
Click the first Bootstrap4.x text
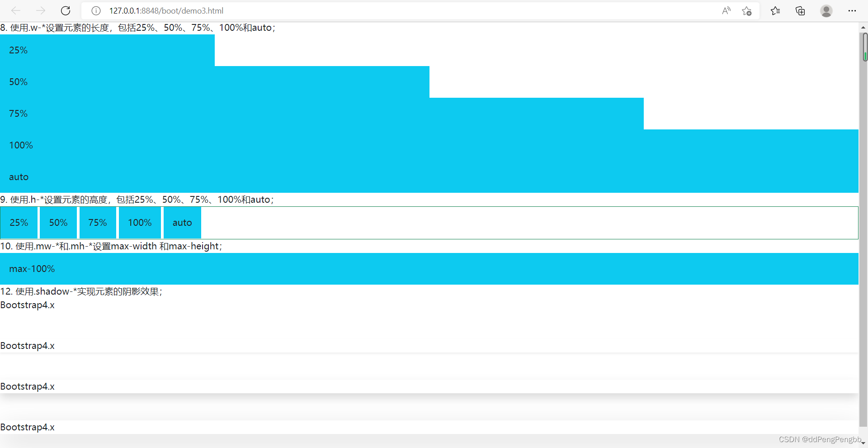click(x=27, y=305)
